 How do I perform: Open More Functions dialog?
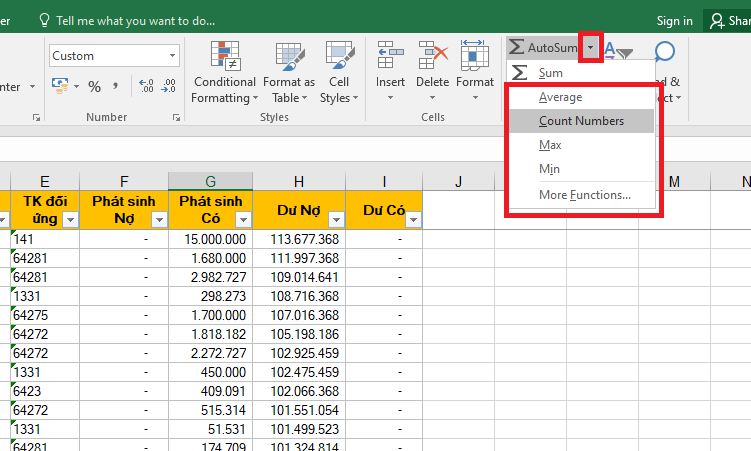[x=584, y=195]
